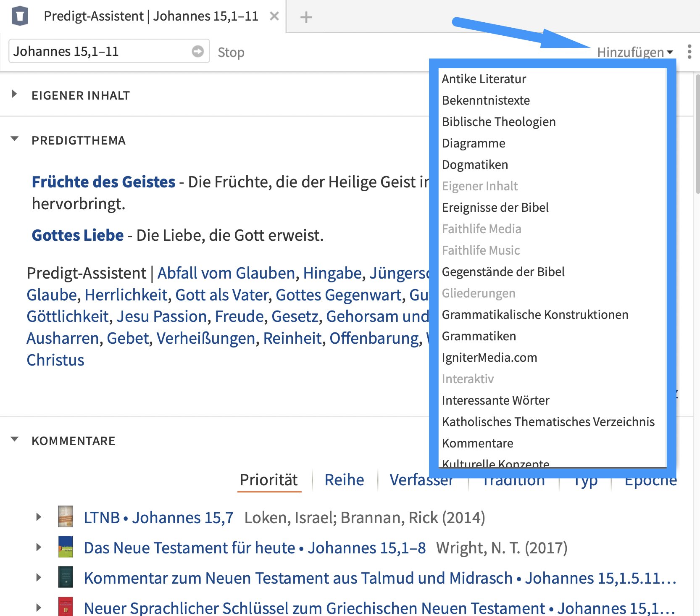Switch to Reihe sorting tab
This screenshot has width=700, height=616.
click(344, 480)
